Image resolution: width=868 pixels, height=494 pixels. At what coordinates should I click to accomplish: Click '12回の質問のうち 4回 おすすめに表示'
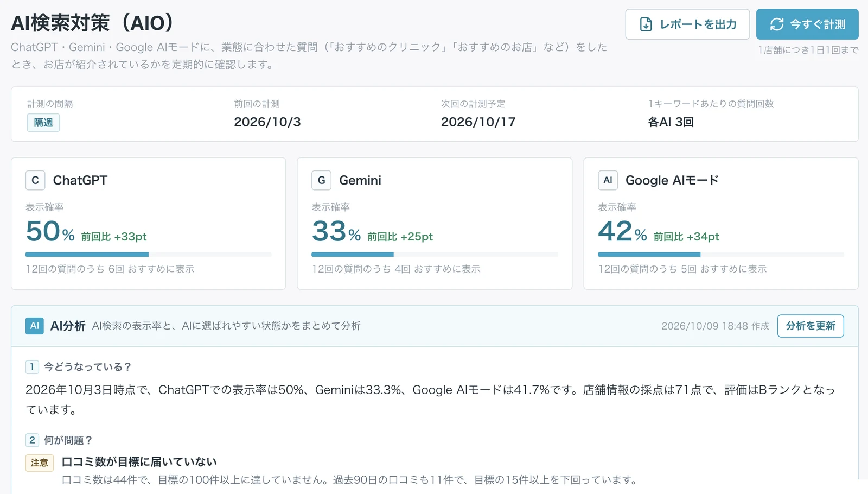pos(396,269)
